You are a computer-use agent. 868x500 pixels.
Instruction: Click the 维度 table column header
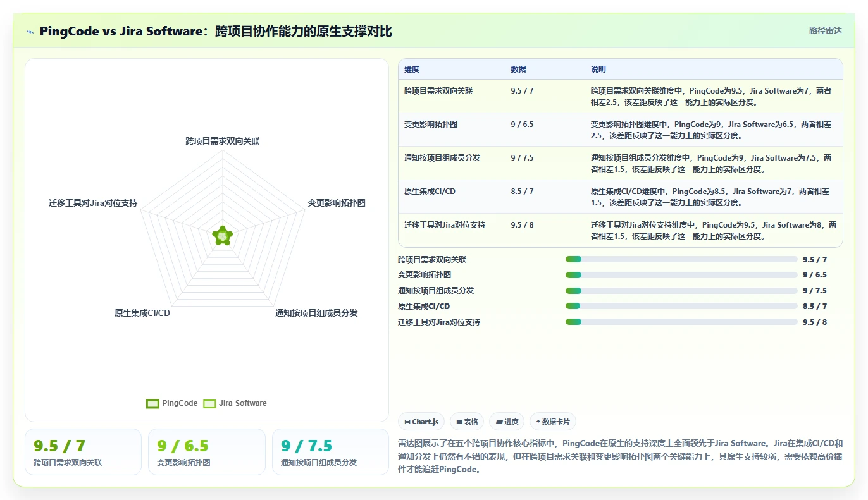point(412,70)
